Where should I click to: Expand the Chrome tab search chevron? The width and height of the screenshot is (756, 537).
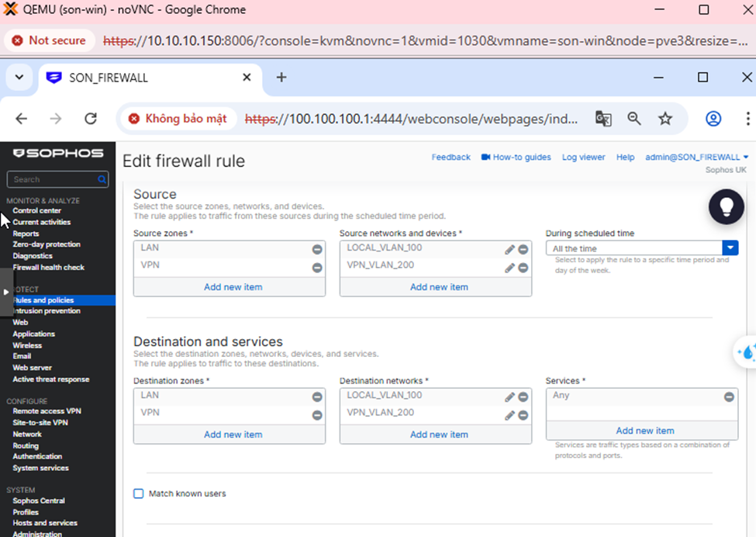[x=19, y=78]
